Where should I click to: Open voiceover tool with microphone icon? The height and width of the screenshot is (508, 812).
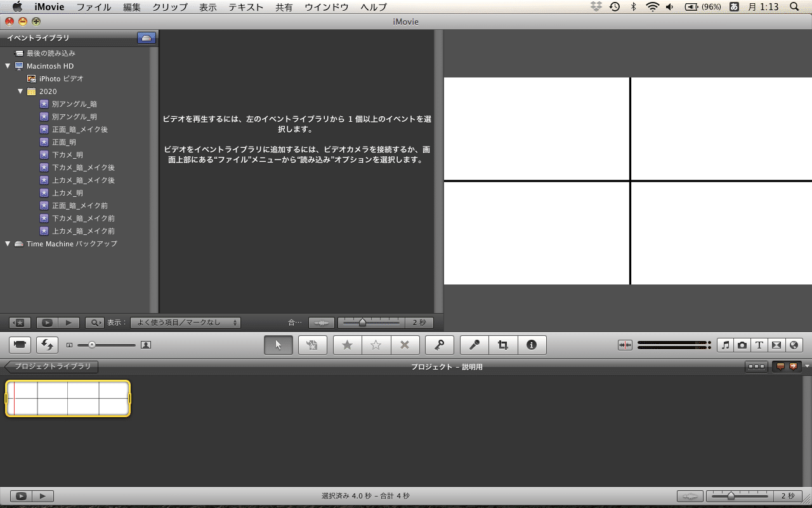[475, 345]
